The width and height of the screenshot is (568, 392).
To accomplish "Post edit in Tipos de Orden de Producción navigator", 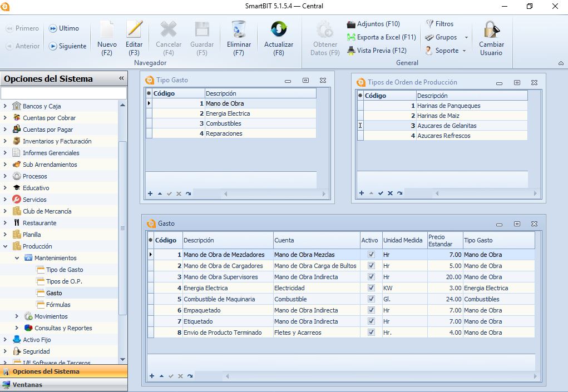I will 381,193.
